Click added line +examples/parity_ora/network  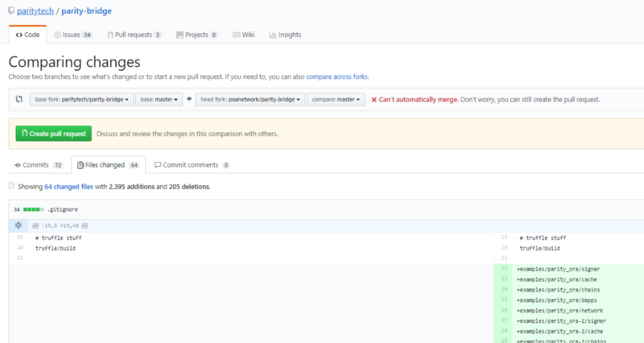coord(559,311)
